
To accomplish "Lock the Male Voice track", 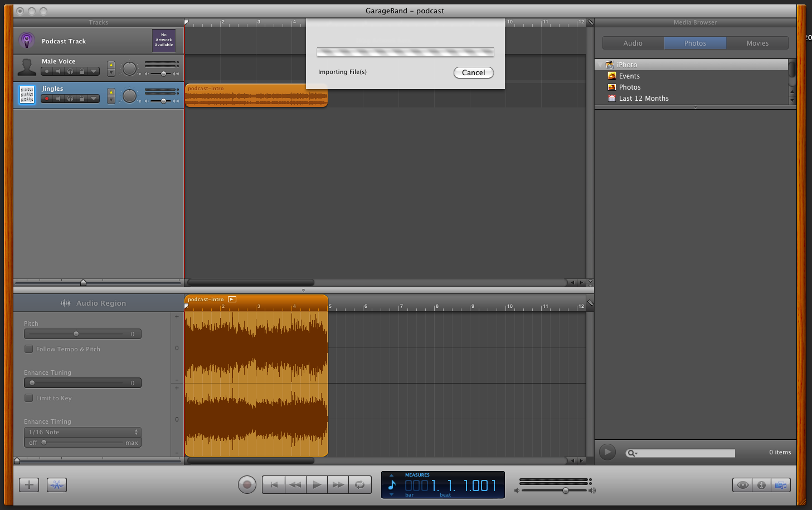I will [x=82, y=71].
